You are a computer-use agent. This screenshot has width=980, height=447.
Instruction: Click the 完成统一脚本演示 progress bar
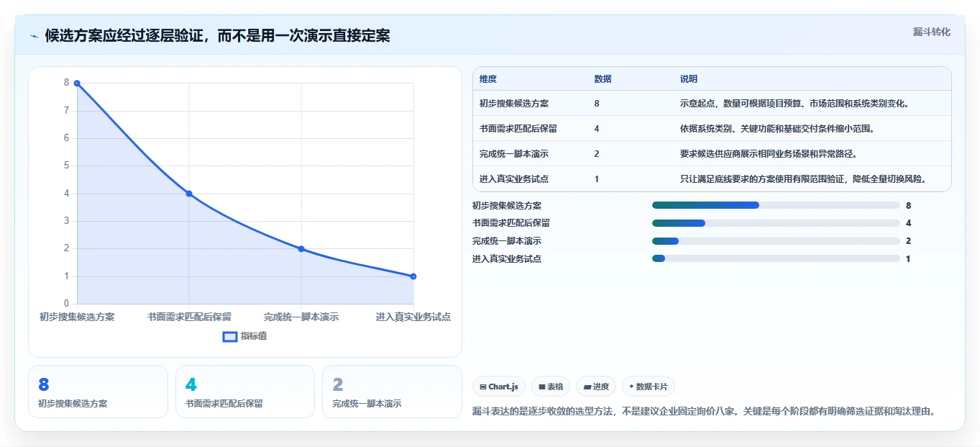[776, 241]
